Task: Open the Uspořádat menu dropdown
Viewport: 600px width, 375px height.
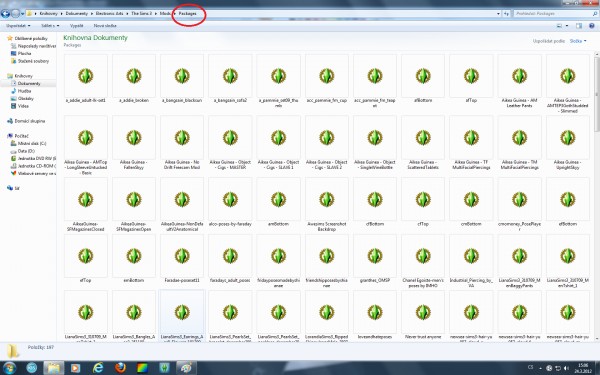Action: click(18, 26)
